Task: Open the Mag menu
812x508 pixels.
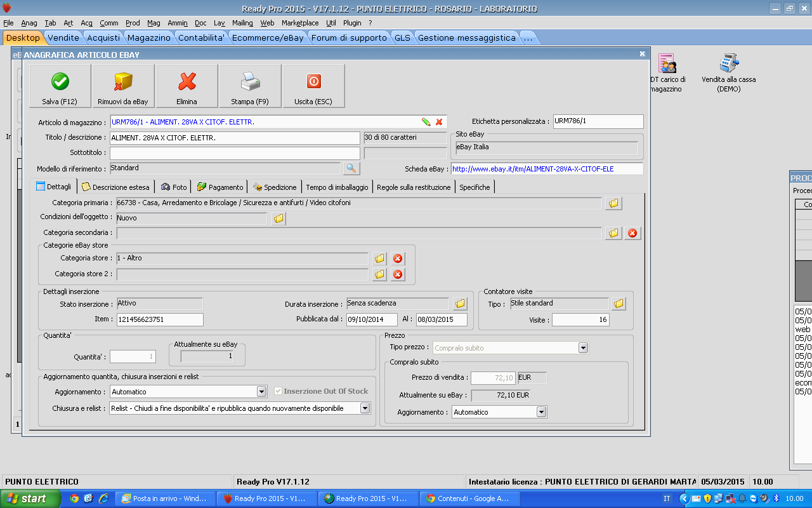Action: pos(154,23)
